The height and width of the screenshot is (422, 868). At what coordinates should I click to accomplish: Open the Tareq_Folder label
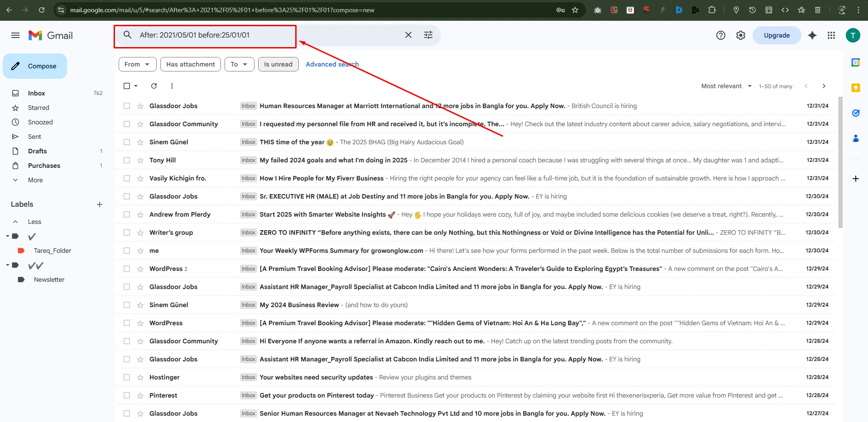tap(53, 251)
